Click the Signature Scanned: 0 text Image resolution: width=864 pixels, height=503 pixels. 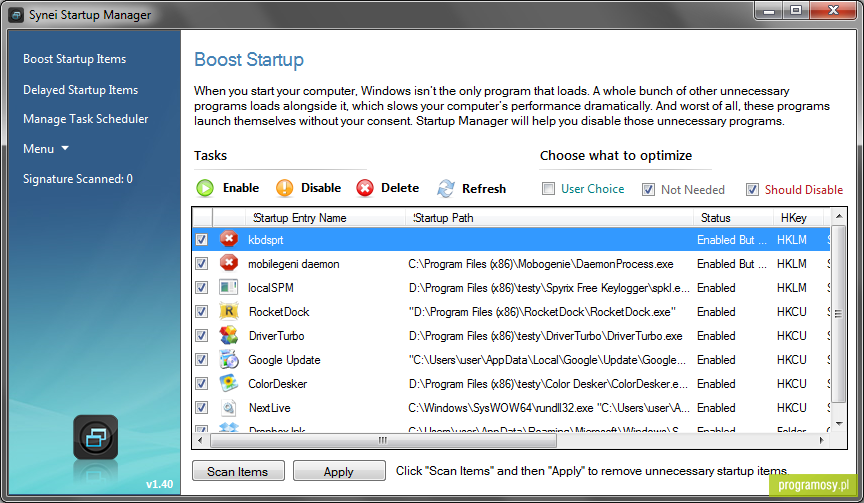(78, 179)
